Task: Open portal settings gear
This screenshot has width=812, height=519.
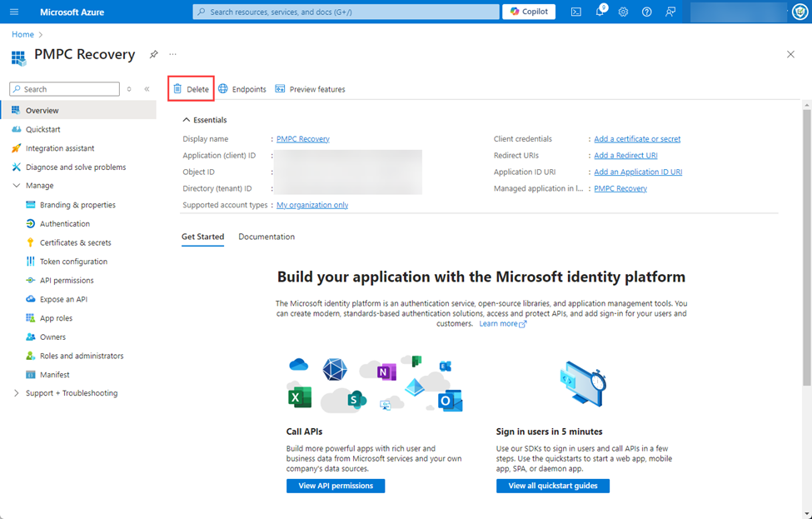Action: [623, 12]
